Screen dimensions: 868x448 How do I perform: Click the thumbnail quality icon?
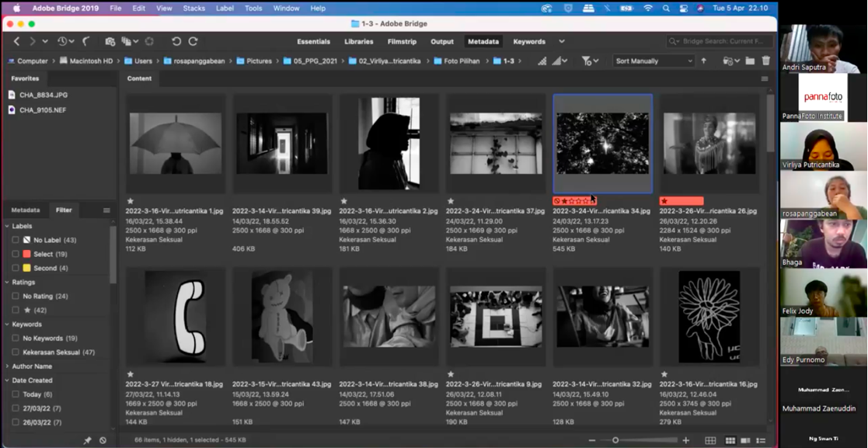pyautogui.click(x=542, y=61)
